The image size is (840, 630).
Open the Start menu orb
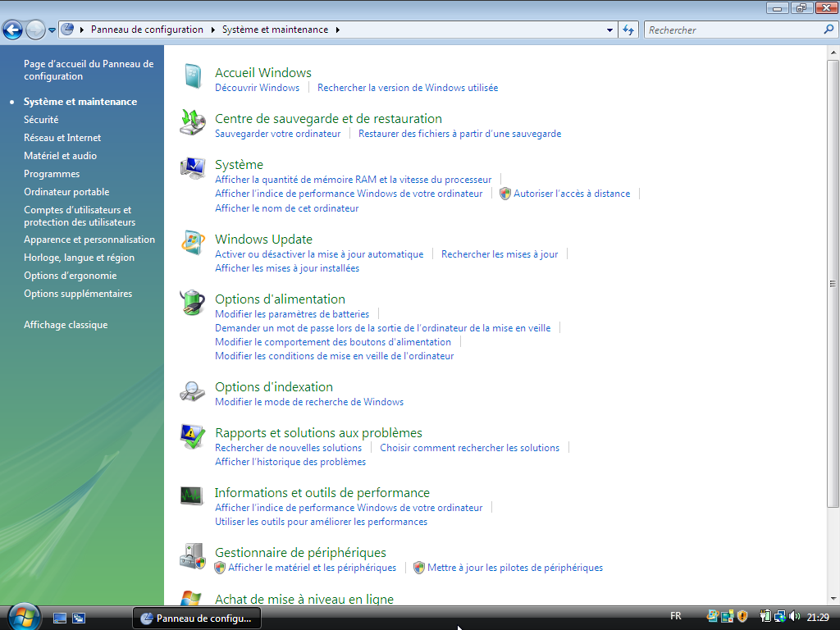pyautogui.click(x=24, y=618)
